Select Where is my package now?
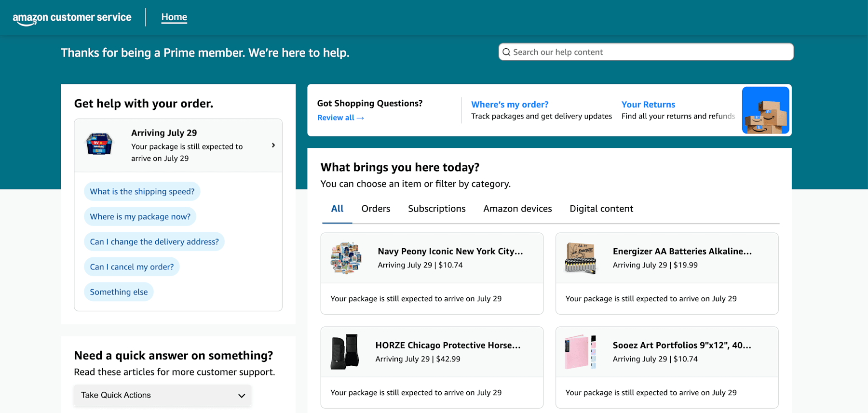The image size is (868, 413). (x=140, y=216)
